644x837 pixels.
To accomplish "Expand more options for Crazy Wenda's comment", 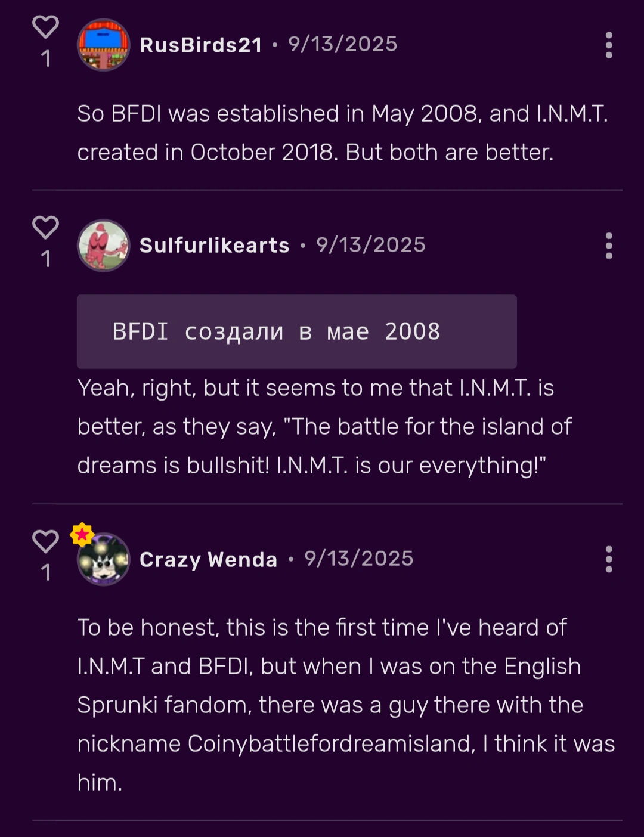I will [x=608, y=559].
